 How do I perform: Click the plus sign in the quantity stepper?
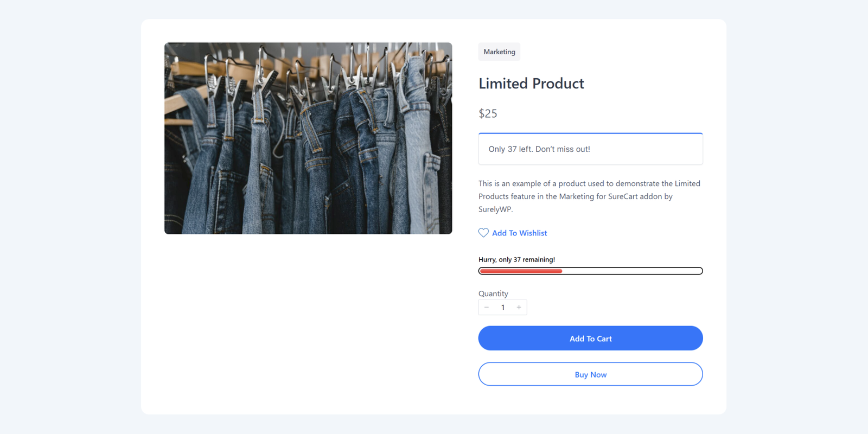point(519,307)
